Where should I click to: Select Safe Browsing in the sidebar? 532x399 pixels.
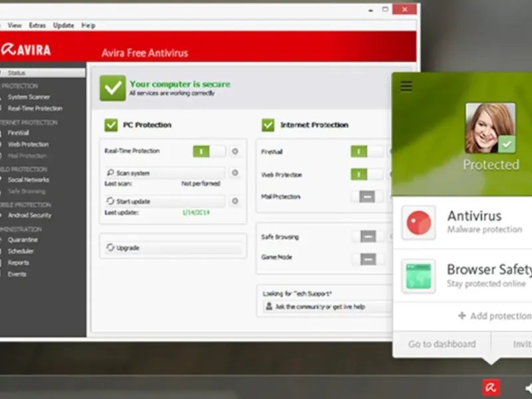27,192
